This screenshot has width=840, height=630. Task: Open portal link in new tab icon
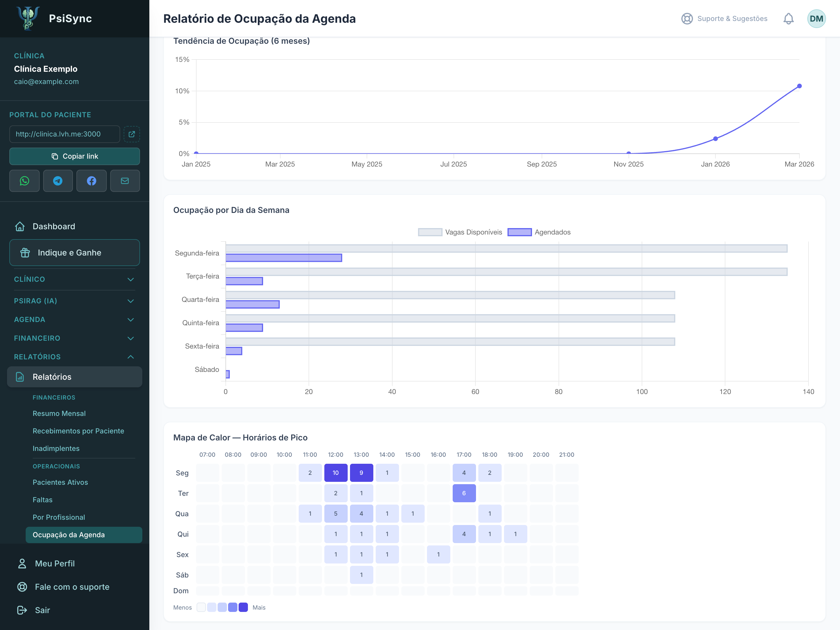132,134
